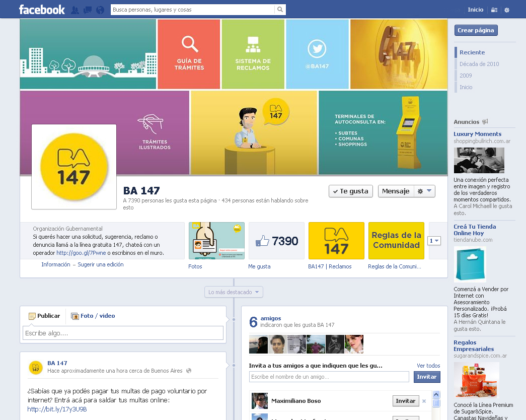Open the Fotos thumbnail
The image size is (526, 420).
tap(217, 241)
